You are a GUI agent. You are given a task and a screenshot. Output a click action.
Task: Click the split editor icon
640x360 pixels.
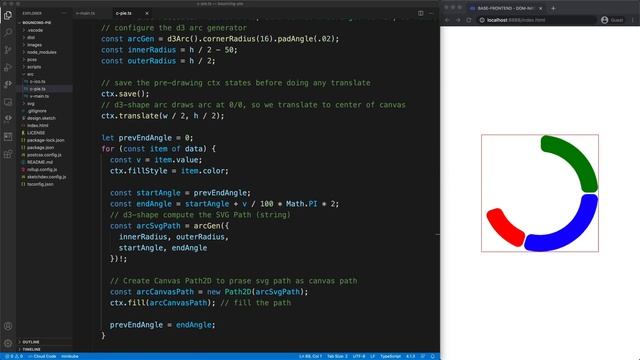tap(420, 13)
